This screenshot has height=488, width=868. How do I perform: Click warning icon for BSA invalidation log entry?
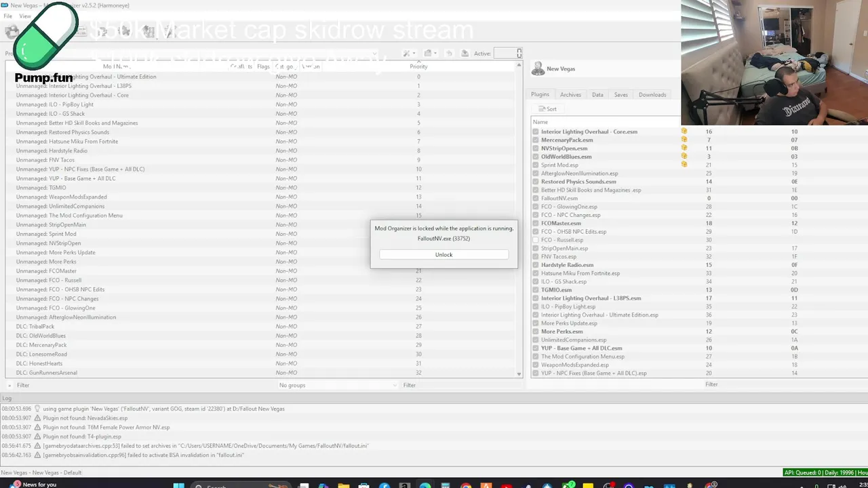37,455
